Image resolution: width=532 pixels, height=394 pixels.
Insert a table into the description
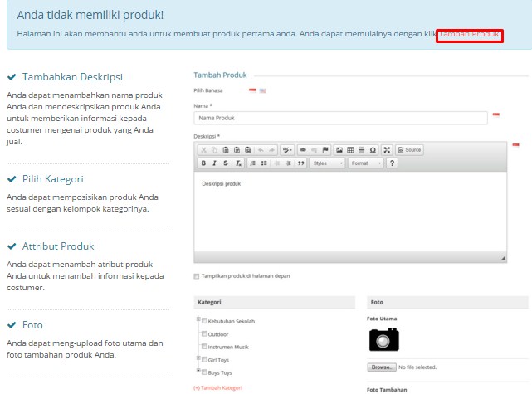pyautogui.click(x=349, y=149)
